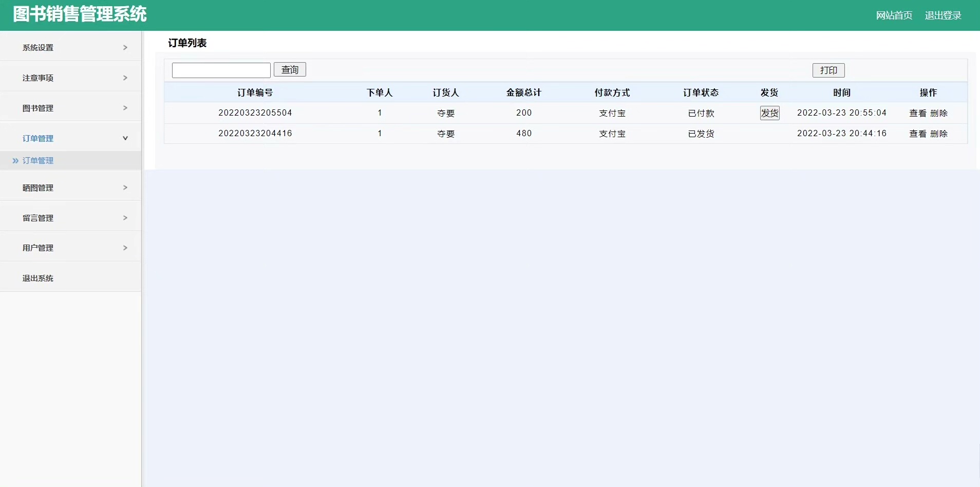
Task: Click the 打印 print button
Action: pos(828,70)
